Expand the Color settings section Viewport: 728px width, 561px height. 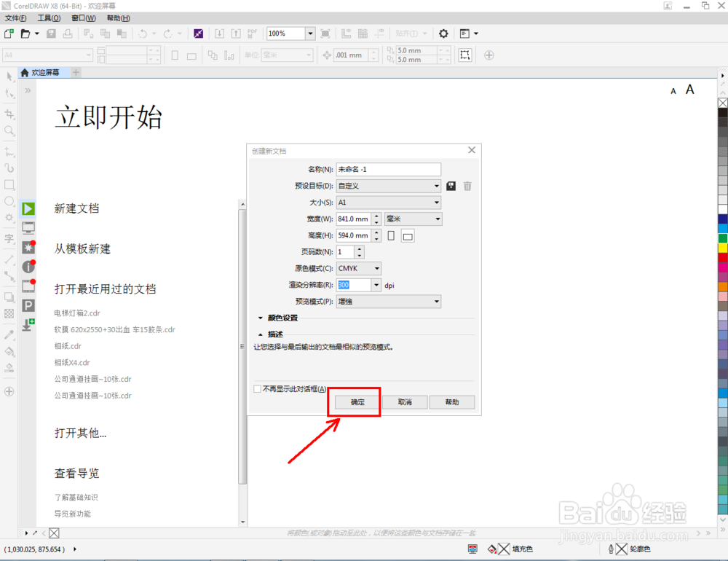tap(261, 318)
